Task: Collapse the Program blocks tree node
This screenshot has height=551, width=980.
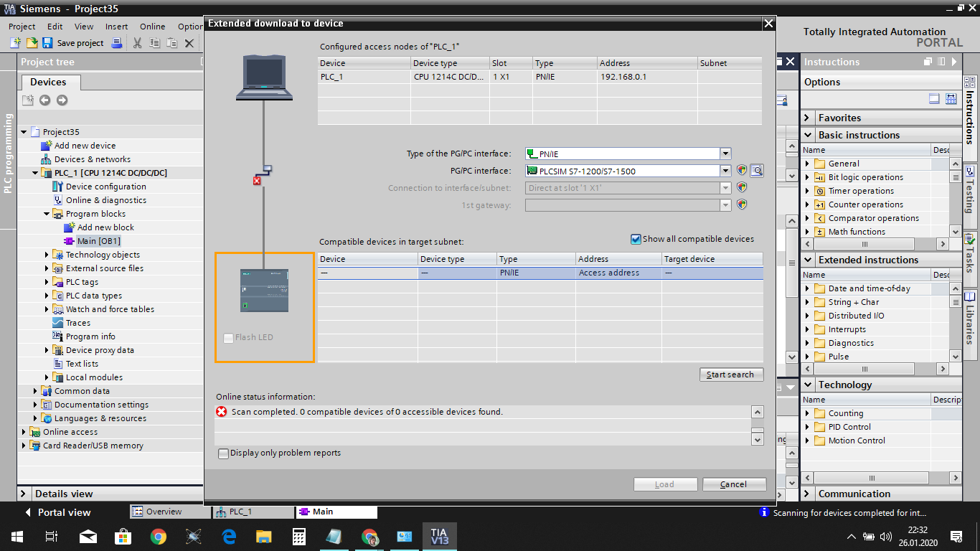Action: 47,214
